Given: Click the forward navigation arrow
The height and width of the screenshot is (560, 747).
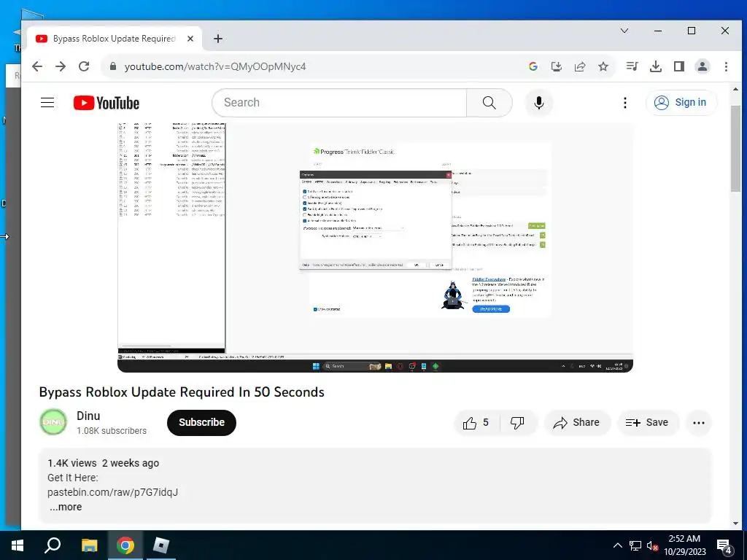Looking at the screenshot, I should [61, 66].
